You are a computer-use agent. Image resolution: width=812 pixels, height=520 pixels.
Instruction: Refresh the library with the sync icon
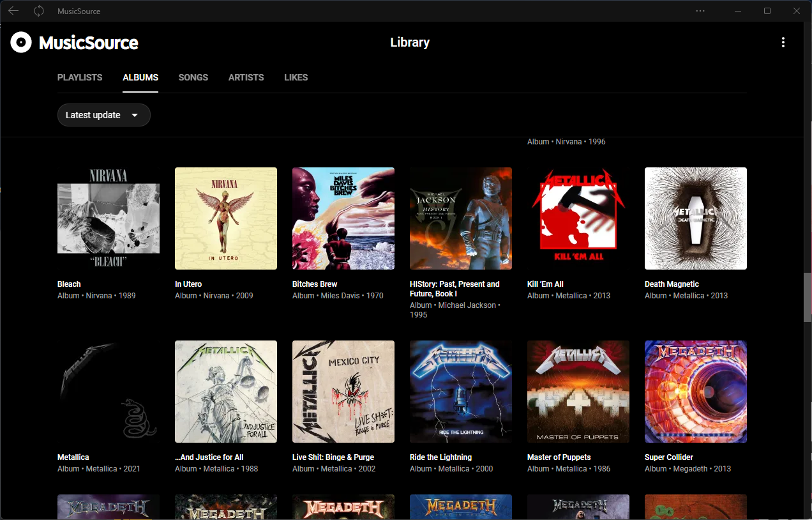click(x=38, y=11)
